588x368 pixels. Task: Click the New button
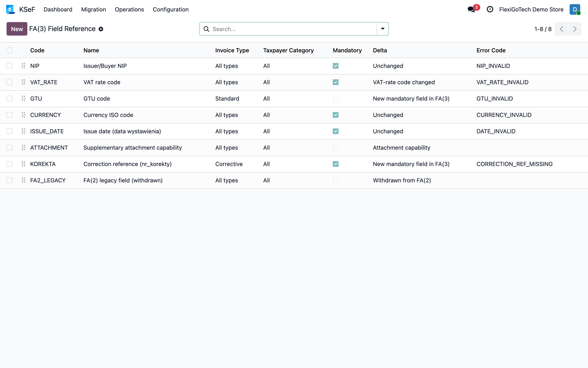17,29
